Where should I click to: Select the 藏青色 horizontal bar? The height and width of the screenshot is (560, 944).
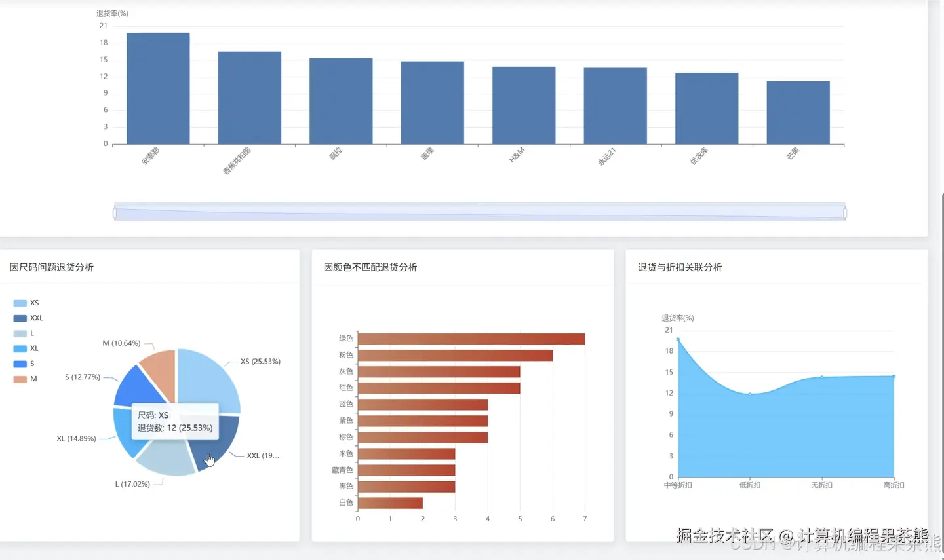[406, 470]
